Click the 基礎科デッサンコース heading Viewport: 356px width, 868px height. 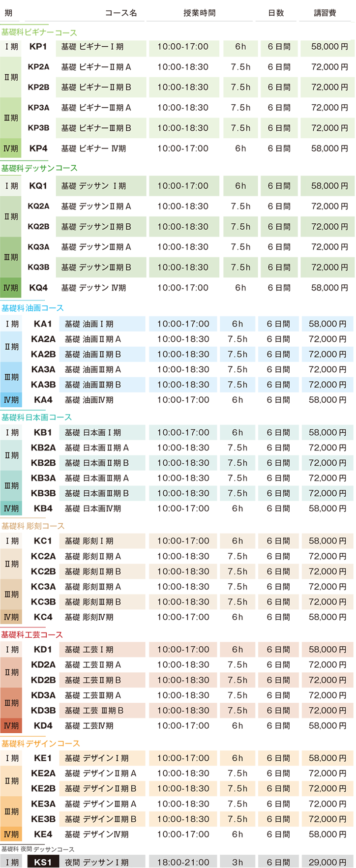tap(39, 168)
